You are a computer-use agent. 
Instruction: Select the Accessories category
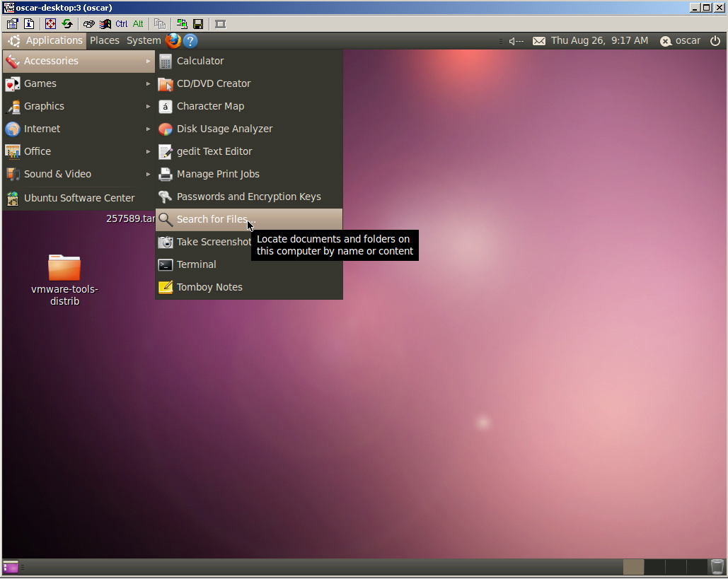79,62
